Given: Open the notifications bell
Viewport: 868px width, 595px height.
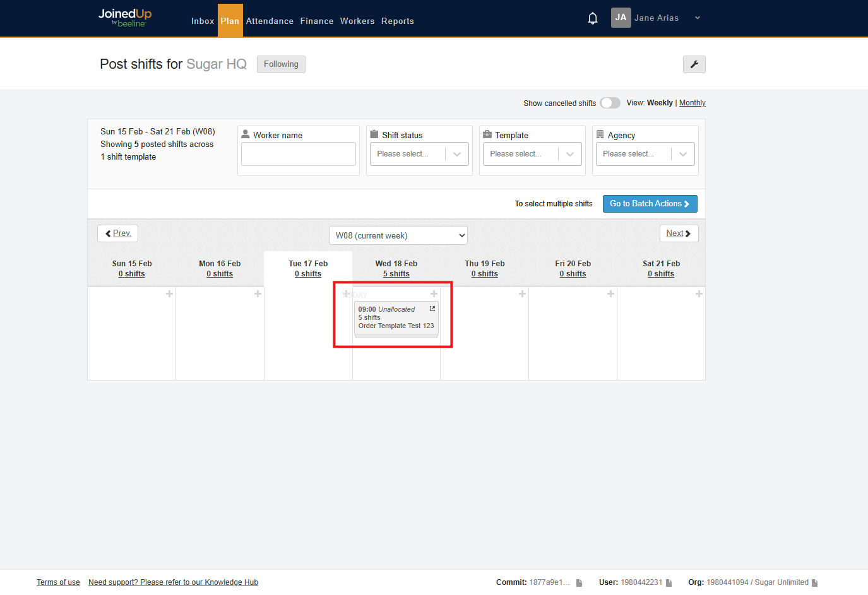Looking at the screenshot, I should coord(592,18).
